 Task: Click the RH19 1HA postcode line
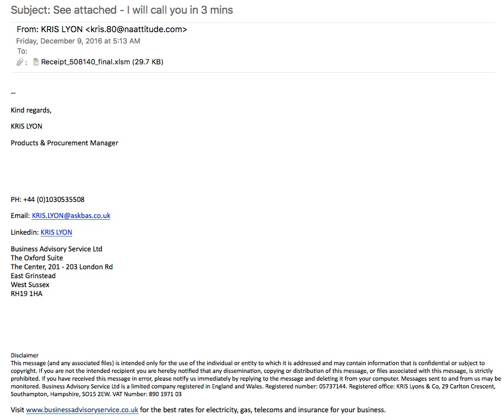(27, 294)
